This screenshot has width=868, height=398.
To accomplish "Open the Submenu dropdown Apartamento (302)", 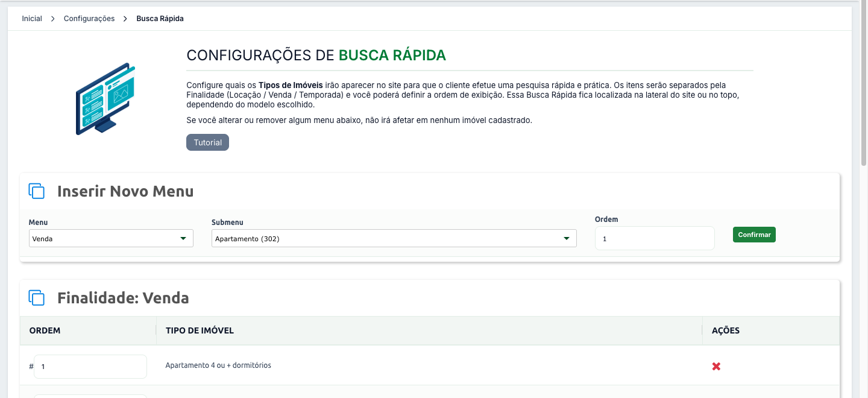I will [394, 238].
